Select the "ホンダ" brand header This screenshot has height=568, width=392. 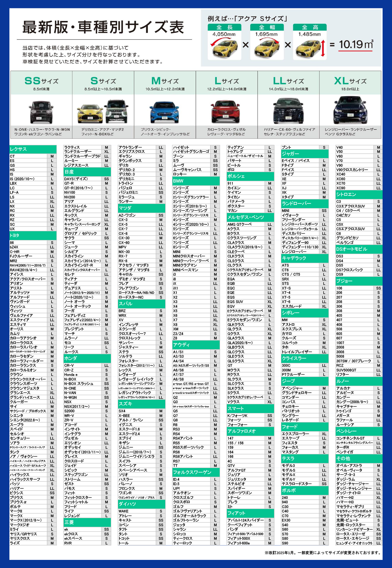(x=87, y=358)
